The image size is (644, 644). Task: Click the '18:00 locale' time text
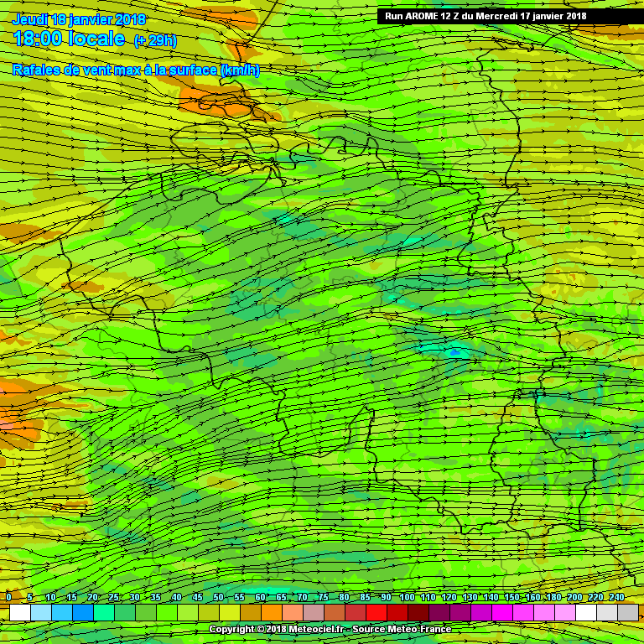coord(69,39)
